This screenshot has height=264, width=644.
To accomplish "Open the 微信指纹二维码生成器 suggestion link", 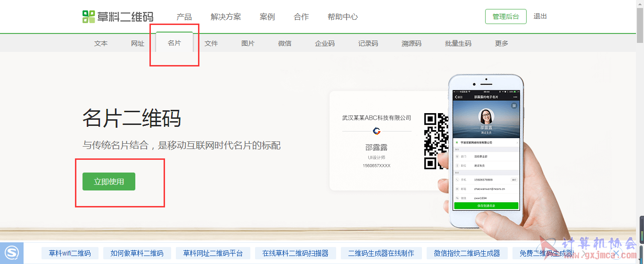I will [x=467, y=253].
